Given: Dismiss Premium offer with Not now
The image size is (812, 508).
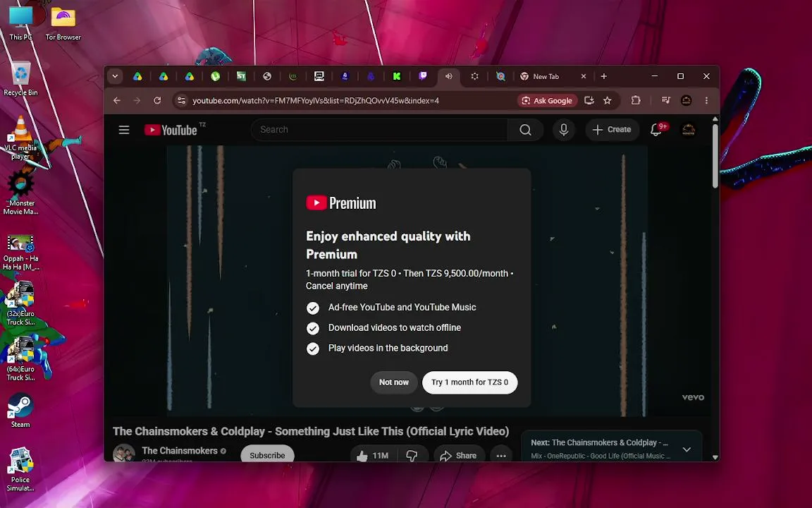Looking at the screenshot, I should [x=393, y=382].
